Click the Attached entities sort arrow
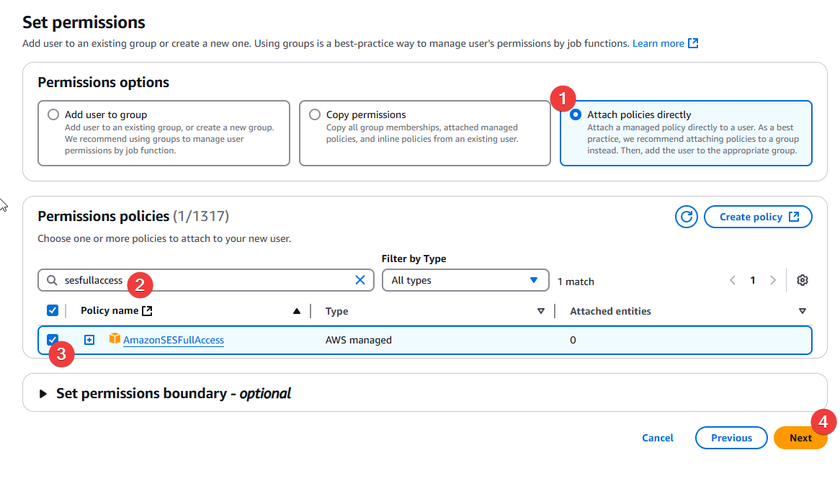Viewport: 840px width, 504px height. [802, 311]
